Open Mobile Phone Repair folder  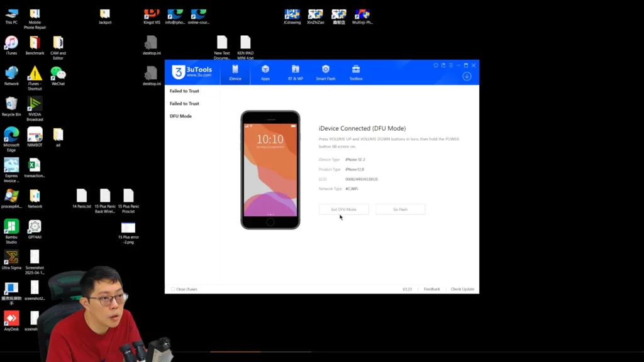[35, 19]
